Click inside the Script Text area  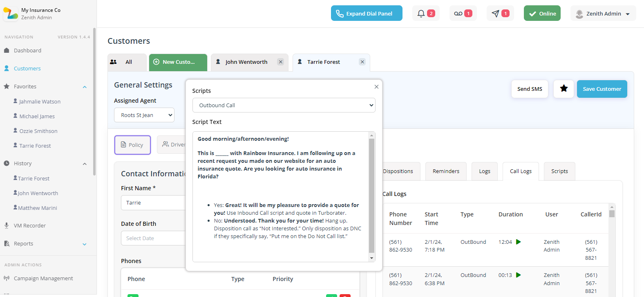point(281,197)
